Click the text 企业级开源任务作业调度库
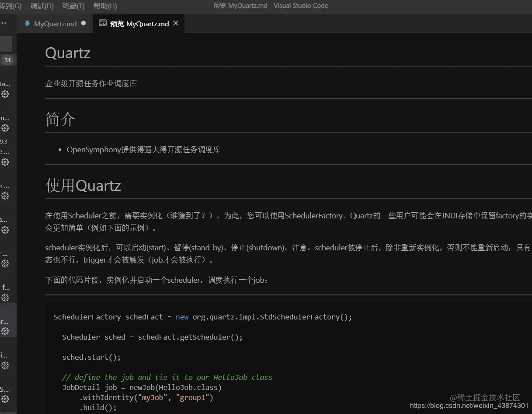This screenshot has height=414, width=532. (x=91, y=83)
